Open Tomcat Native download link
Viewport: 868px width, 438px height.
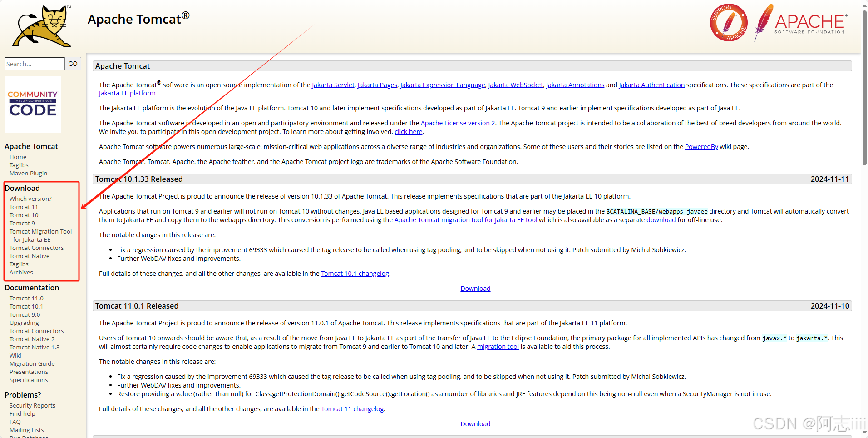(x=30, y=256)
